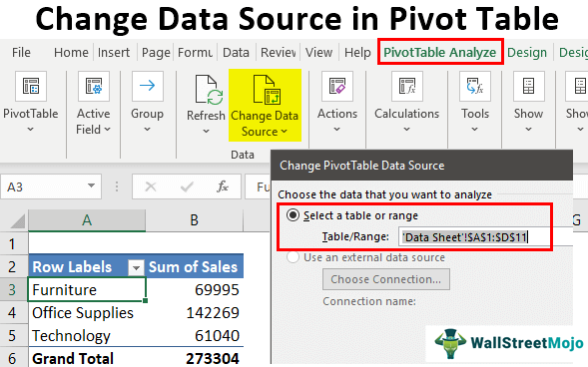Open the Actions icon
588x367 pixels.
point(337,86)
